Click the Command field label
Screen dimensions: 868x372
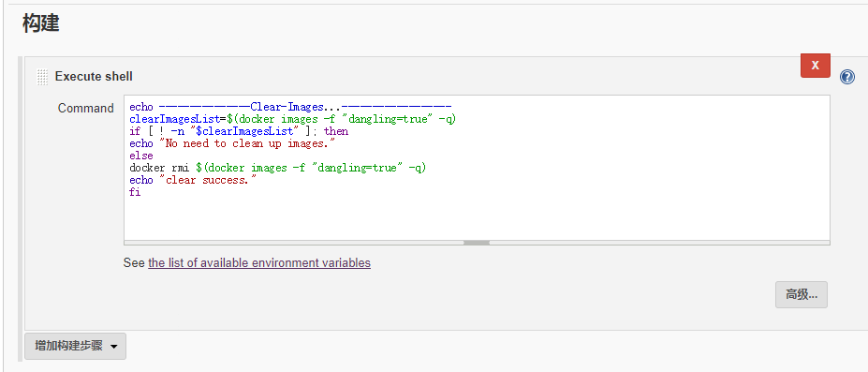coord(86,109)
